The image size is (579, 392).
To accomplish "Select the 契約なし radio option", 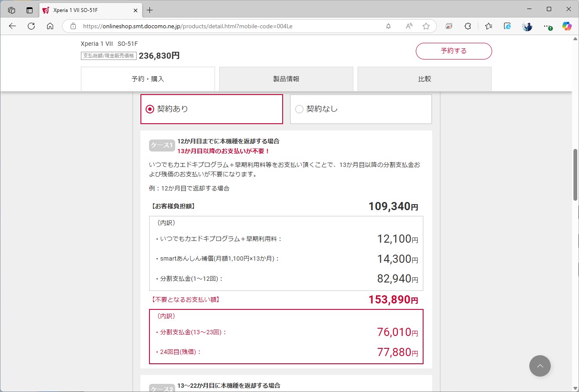I will click(x=299, y=109).
